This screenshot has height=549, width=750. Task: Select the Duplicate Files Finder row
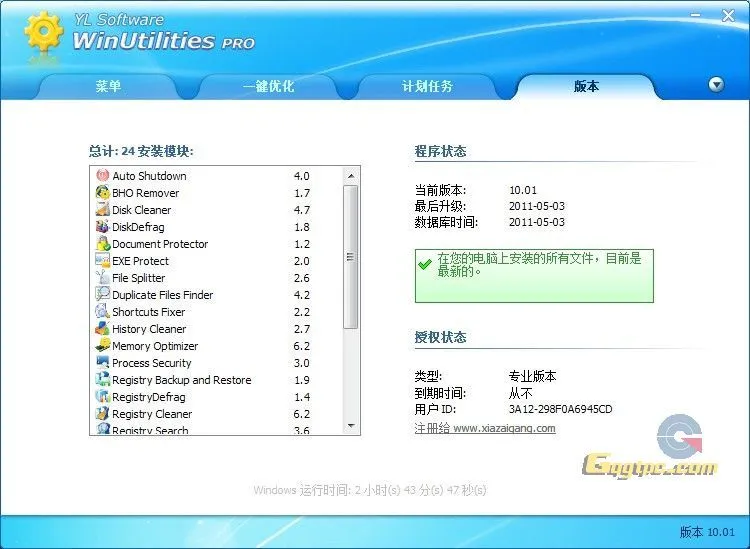217,295
